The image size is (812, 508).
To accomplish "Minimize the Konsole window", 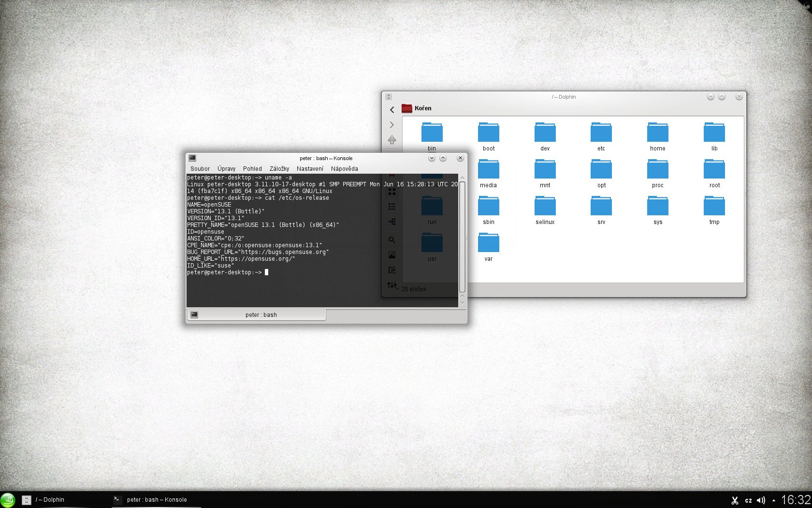I will tap(432, 158).
